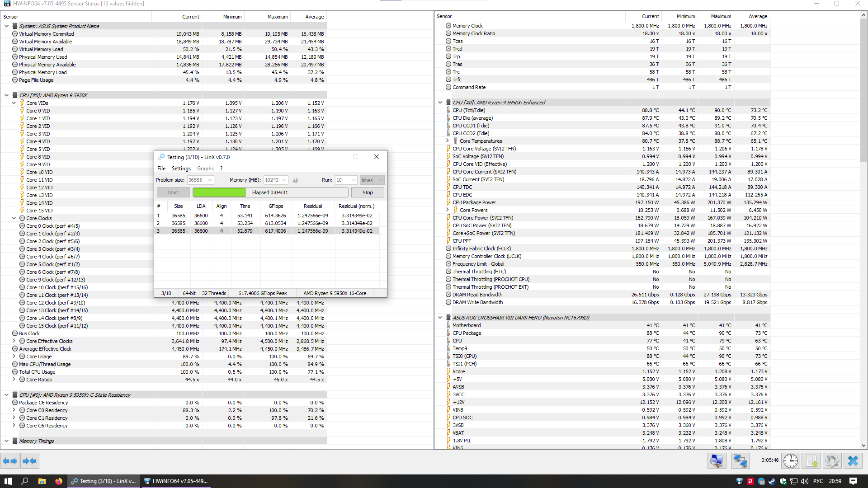Click the clock reset icon
Image resolution: width=868 pixels, height=488 pixels.
[790, 461]
